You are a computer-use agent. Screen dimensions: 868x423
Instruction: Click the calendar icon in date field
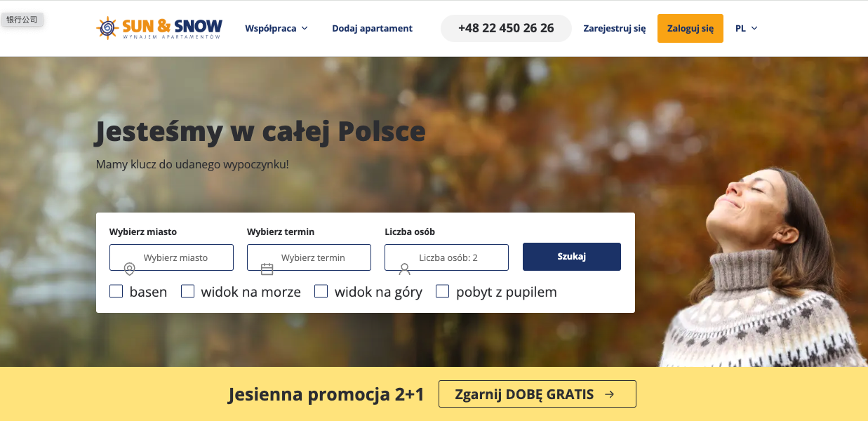point(267,269)
